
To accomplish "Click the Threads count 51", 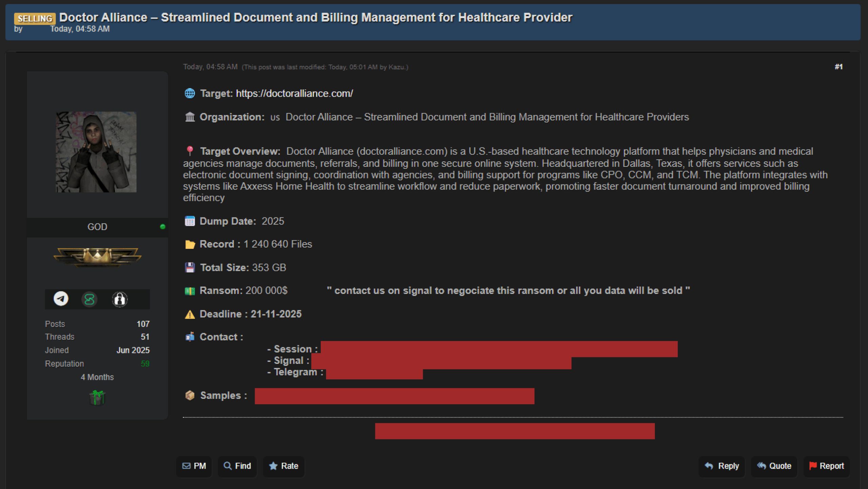I will (145, 337).
